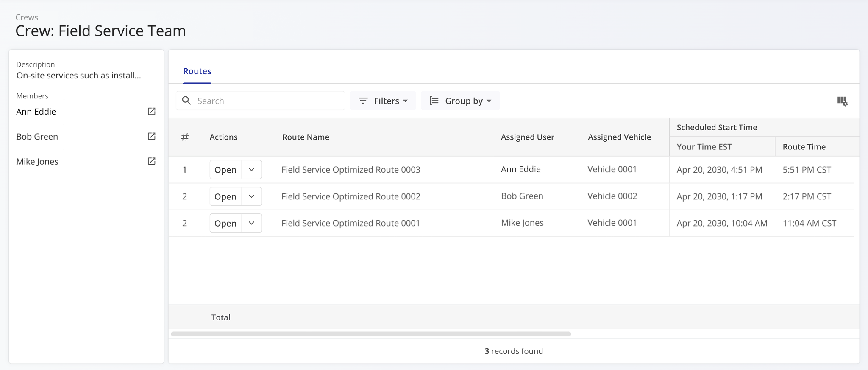This screenshot has height=370, width=868.
Task: Expand the Group by dropdown
Action: coord(460,101)
